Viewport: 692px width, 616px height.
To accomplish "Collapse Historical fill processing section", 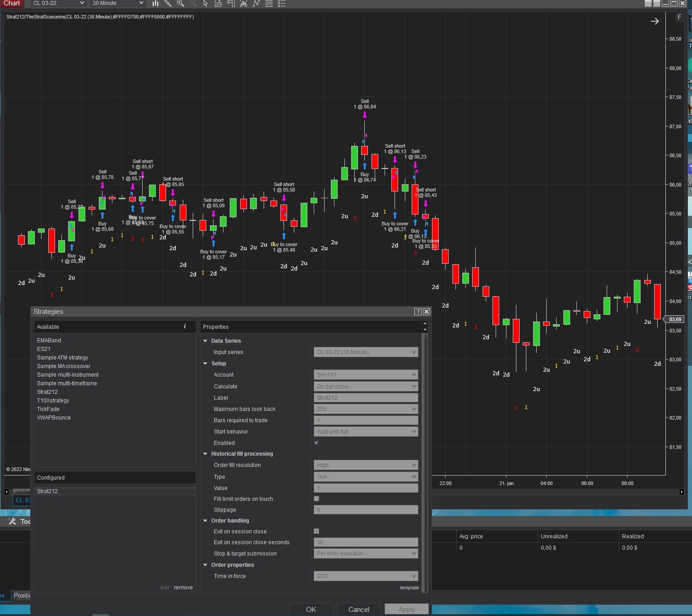I will [205, 454].
